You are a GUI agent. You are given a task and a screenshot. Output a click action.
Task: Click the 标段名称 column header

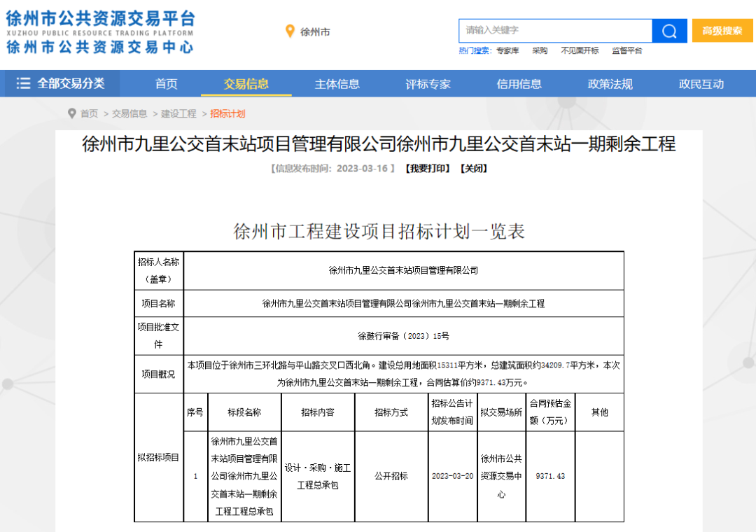(x=244, y=412)
